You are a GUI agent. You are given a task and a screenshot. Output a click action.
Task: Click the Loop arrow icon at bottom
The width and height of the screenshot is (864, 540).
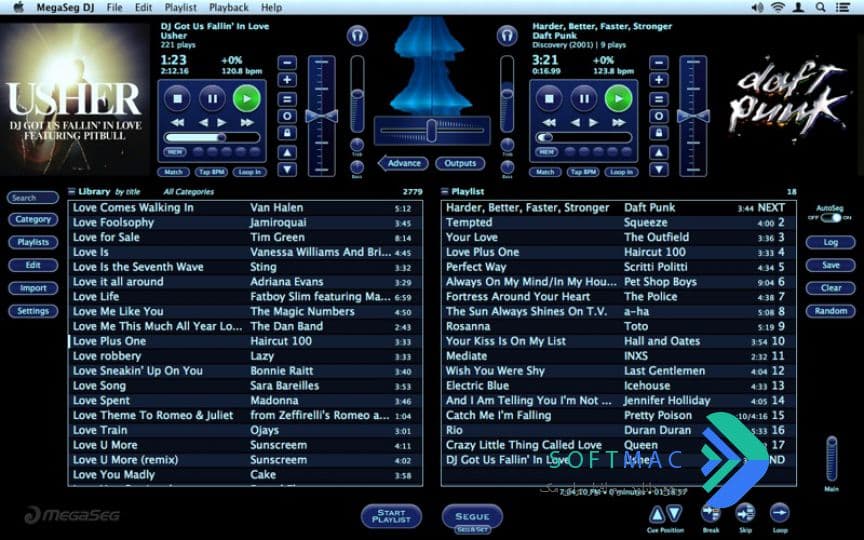tap(779, 513)
